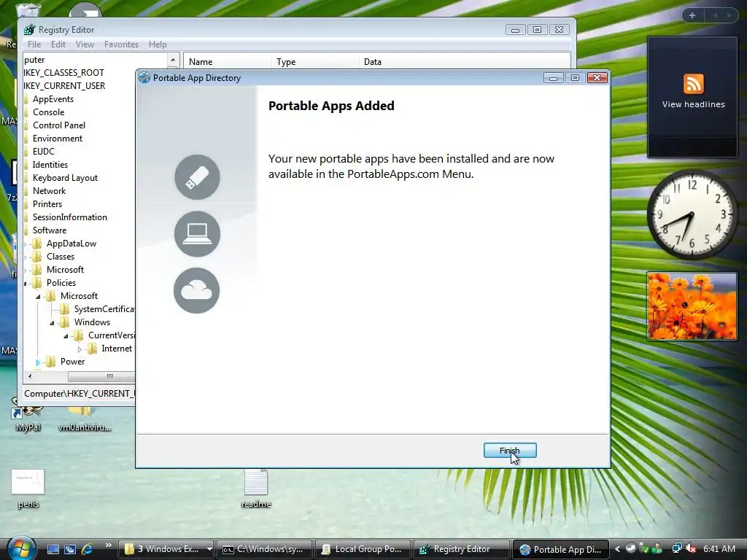Collapse the Policies key

26,284
